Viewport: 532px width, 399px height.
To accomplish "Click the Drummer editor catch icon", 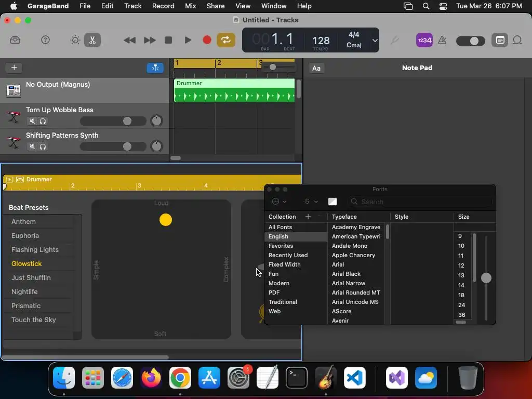I will pyautogui.click(x=20, y=179).
